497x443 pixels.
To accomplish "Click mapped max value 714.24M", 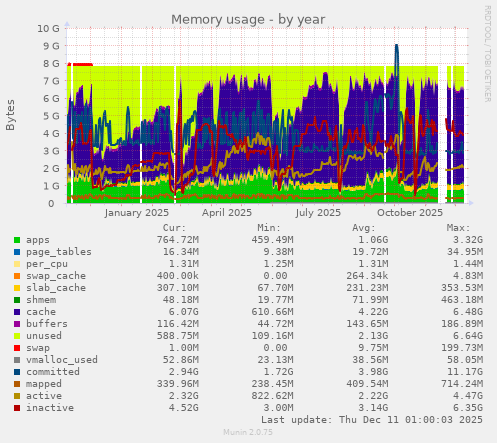I will tap(462, 384).
